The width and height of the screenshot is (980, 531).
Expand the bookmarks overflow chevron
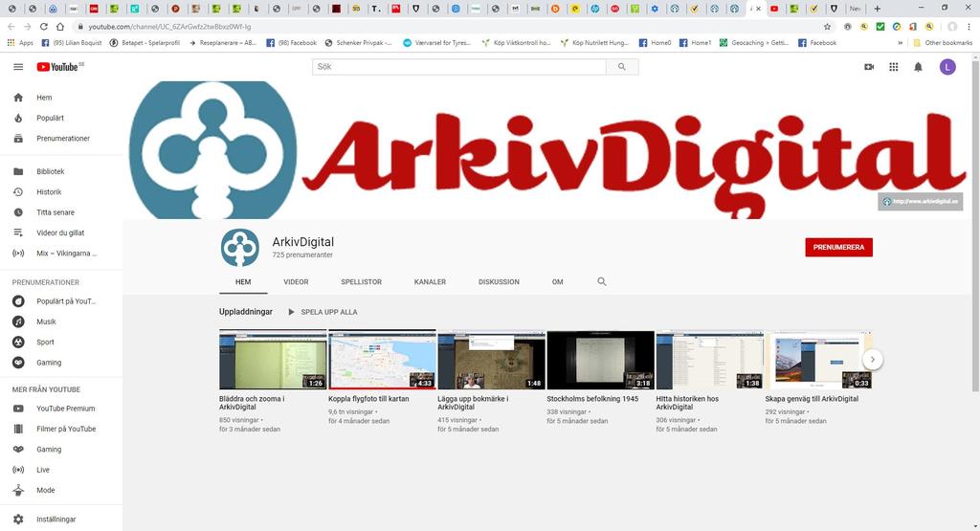(x=900, y=43)
